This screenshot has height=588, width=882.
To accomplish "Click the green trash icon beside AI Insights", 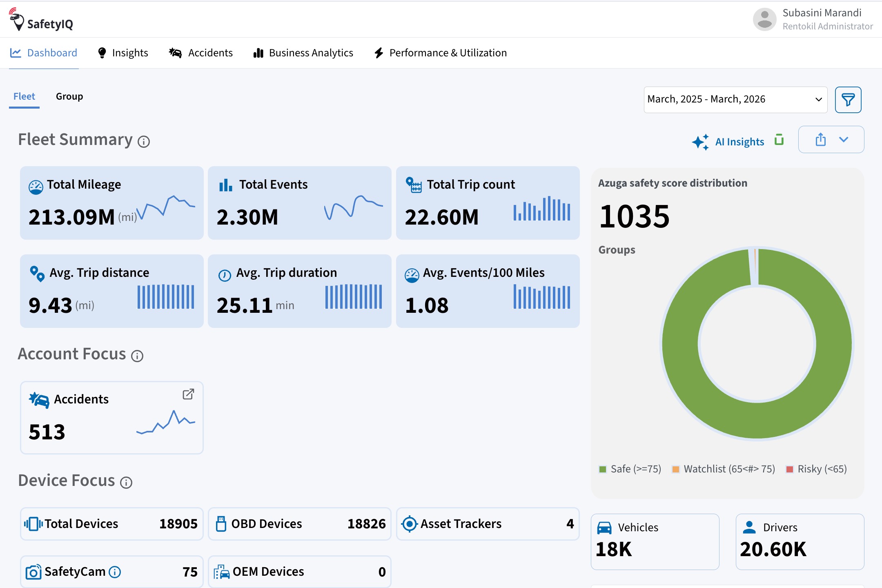I will 779,140.
